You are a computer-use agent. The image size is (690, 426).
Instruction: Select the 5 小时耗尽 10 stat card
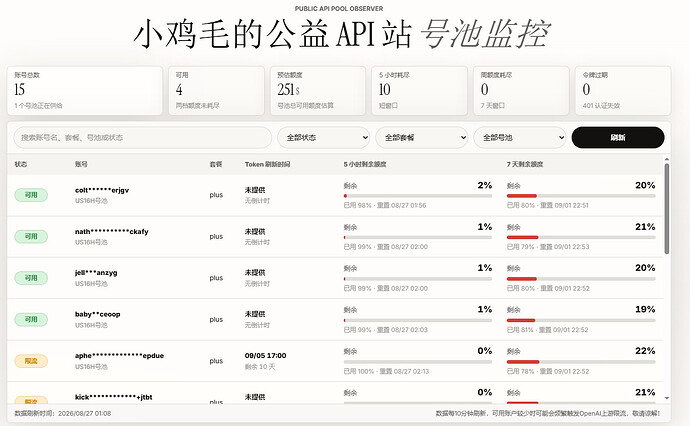tap(419, 91)
